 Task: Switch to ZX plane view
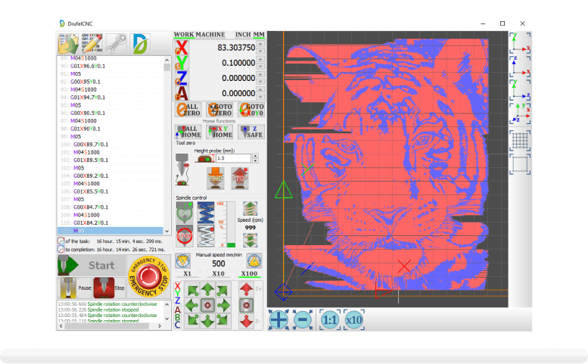pyautogui.click(x=520, y=67)
